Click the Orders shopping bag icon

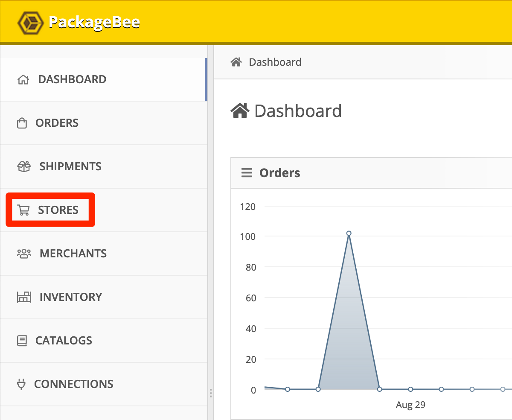[x=22, y=123]
